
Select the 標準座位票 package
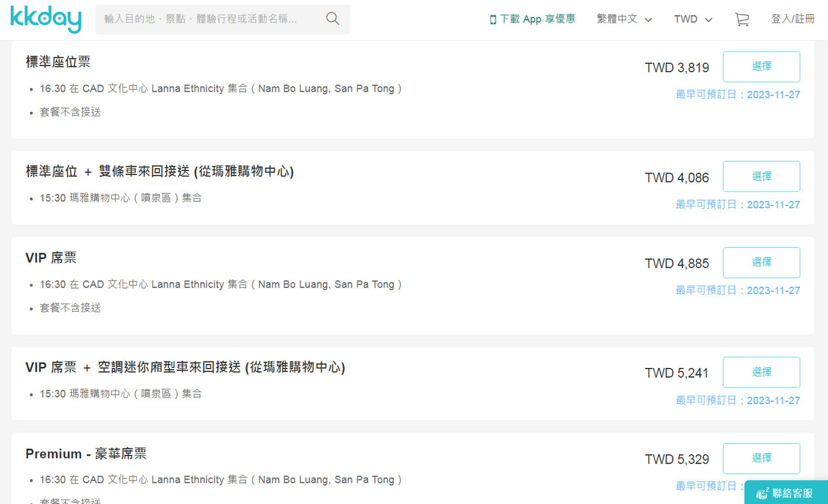point(761,67)
